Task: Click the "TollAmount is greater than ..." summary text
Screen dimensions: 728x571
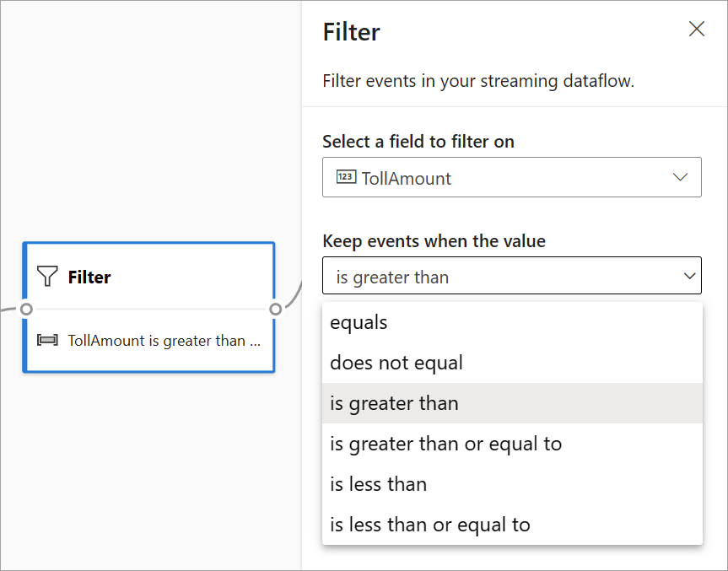Action: 159,341
